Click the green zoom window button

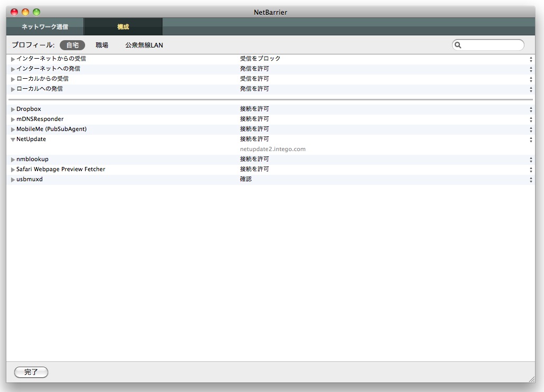pyautogui.click(x=36, y=12)
